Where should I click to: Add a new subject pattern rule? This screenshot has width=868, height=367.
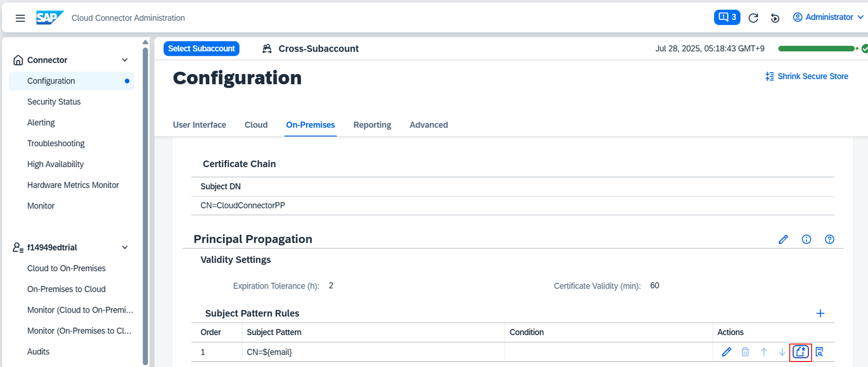[x=820, y=313]
